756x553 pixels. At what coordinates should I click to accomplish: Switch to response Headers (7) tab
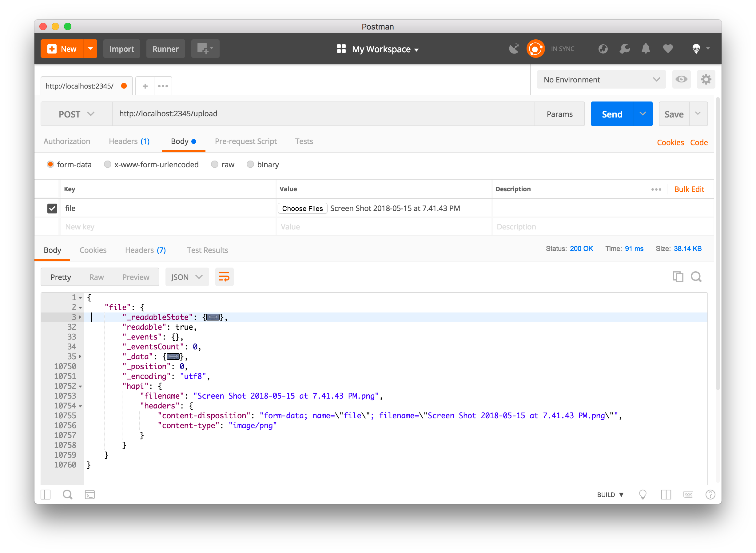coord(145,250)
